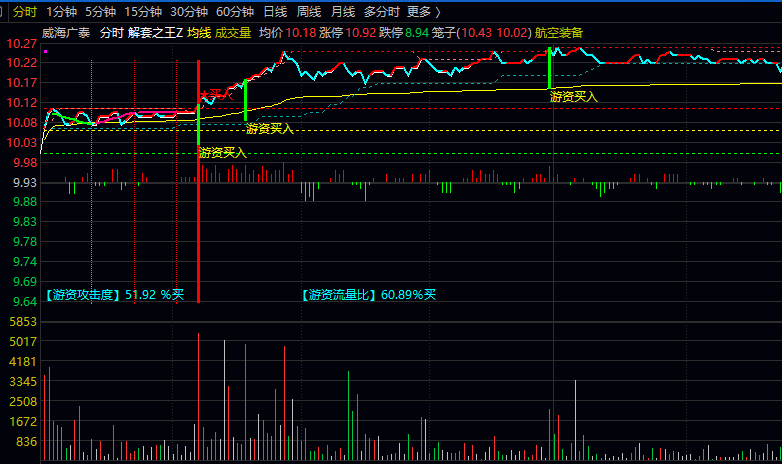Select the 30分钟 chart period
This screenshot has width=782, height=464.
[189, 11]
